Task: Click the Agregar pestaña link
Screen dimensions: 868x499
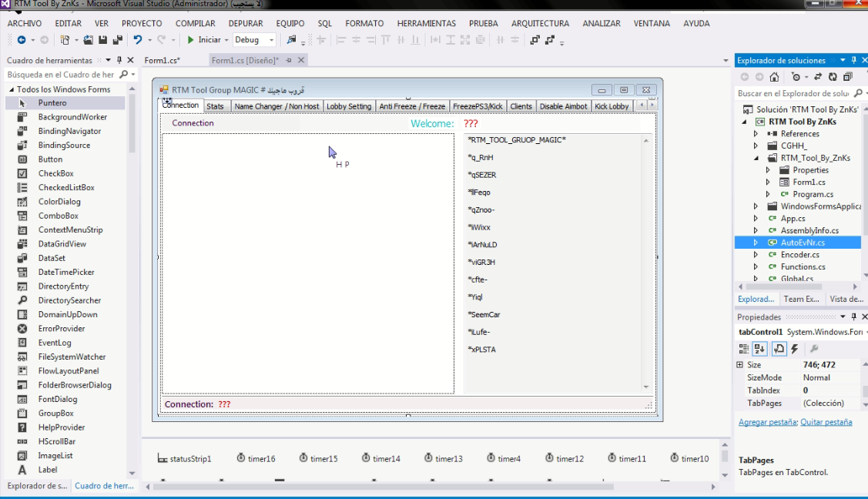Action: [768, 422]
